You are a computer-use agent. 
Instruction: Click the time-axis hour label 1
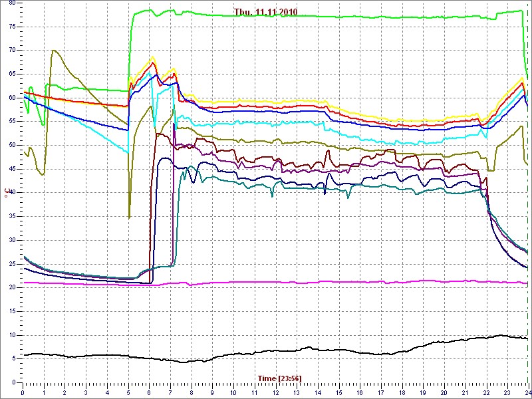(x=44, y=393)
